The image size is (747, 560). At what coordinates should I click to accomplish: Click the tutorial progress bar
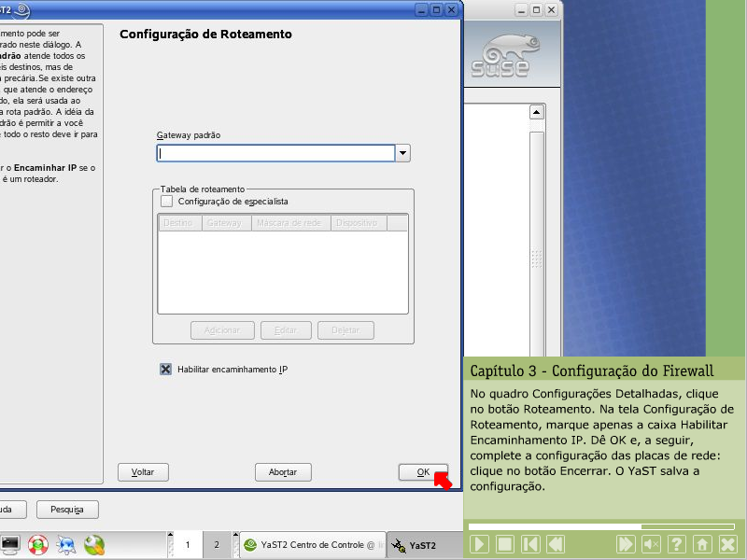pyautogui.click(x=598, y=526)
